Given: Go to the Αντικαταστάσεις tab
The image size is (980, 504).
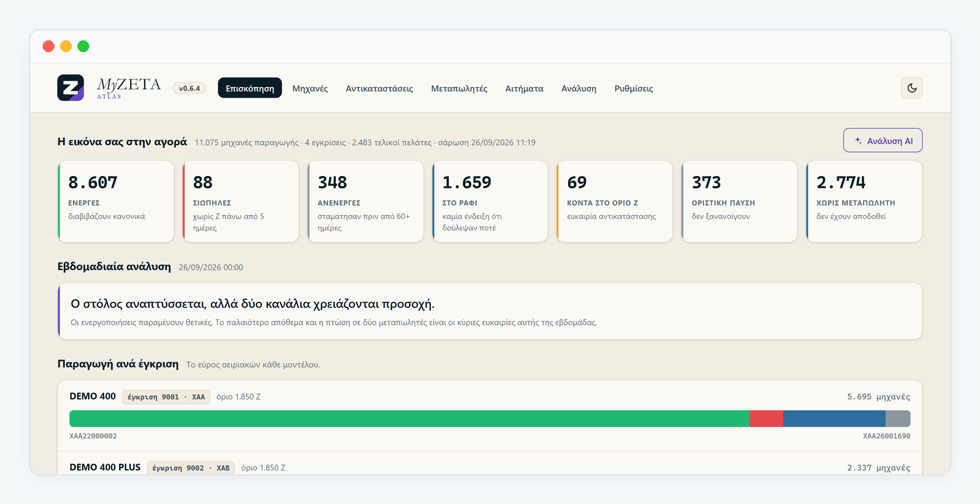Looking at the screenshot, I should pos(380,88).
